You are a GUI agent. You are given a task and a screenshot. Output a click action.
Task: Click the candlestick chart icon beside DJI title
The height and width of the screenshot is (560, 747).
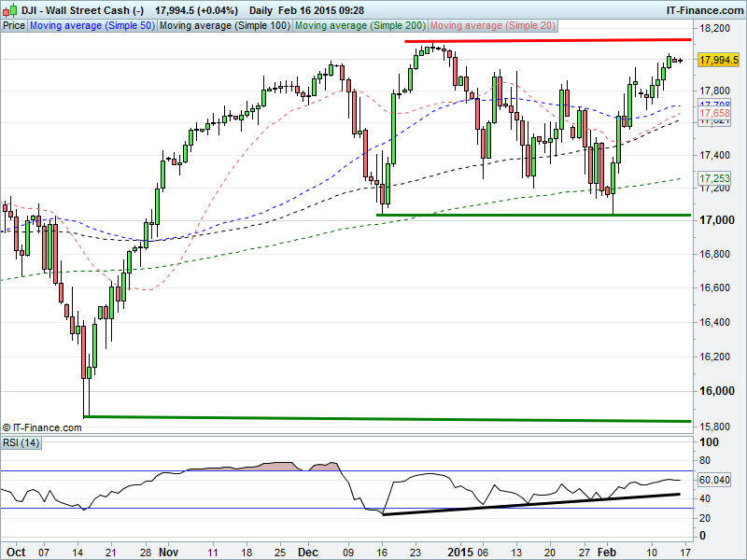click(9, 8)
